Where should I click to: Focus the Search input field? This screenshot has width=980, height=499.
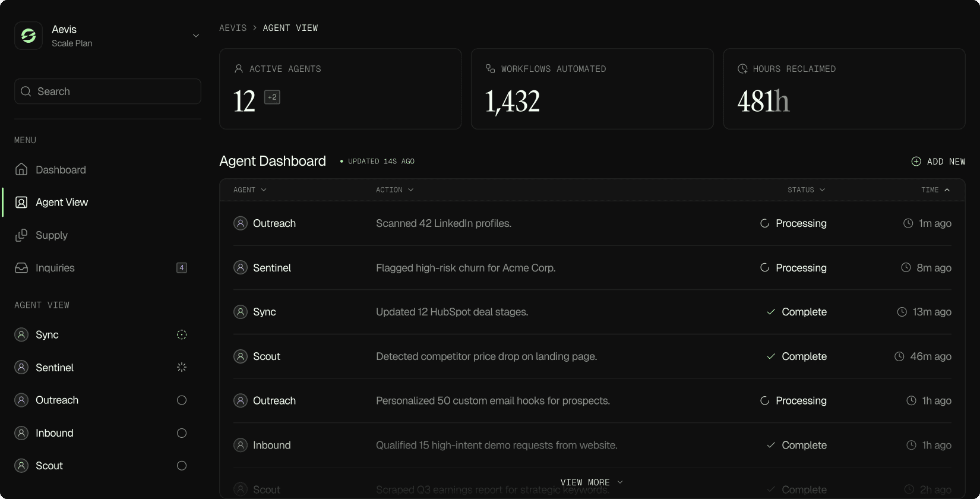[x=108, y=91]
